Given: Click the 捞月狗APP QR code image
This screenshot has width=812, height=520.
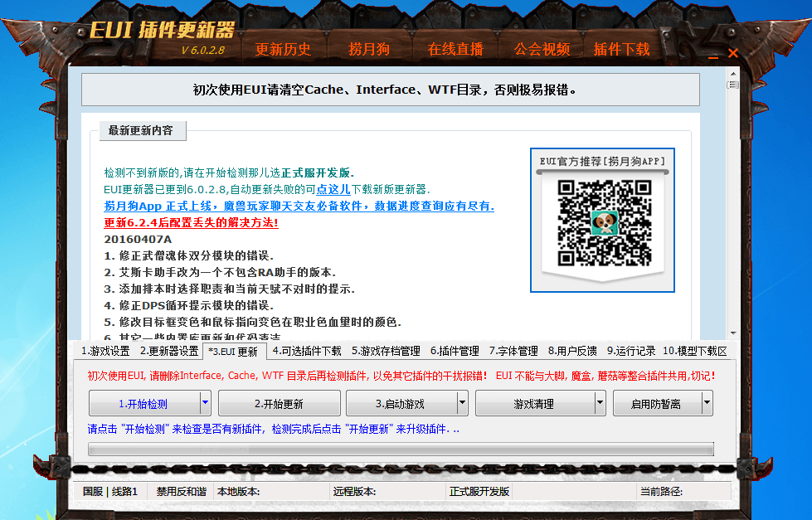Looking at the screenshot, I should (x=602, y=221).
